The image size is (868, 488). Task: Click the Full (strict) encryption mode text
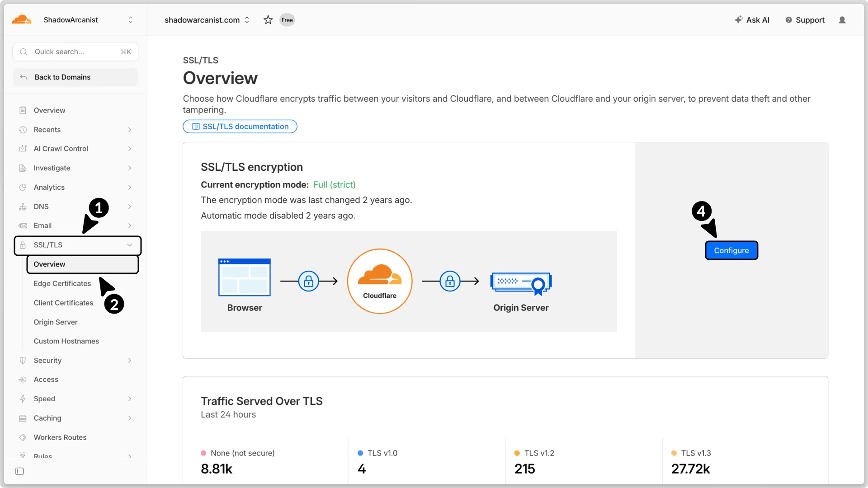click(335, 185)
